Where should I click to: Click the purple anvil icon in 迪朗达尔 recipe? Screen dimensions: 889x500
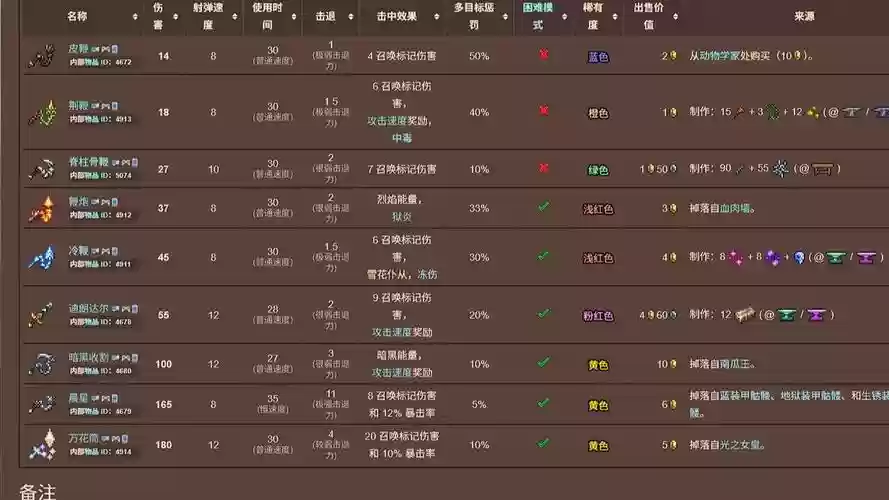click(816, 315)
